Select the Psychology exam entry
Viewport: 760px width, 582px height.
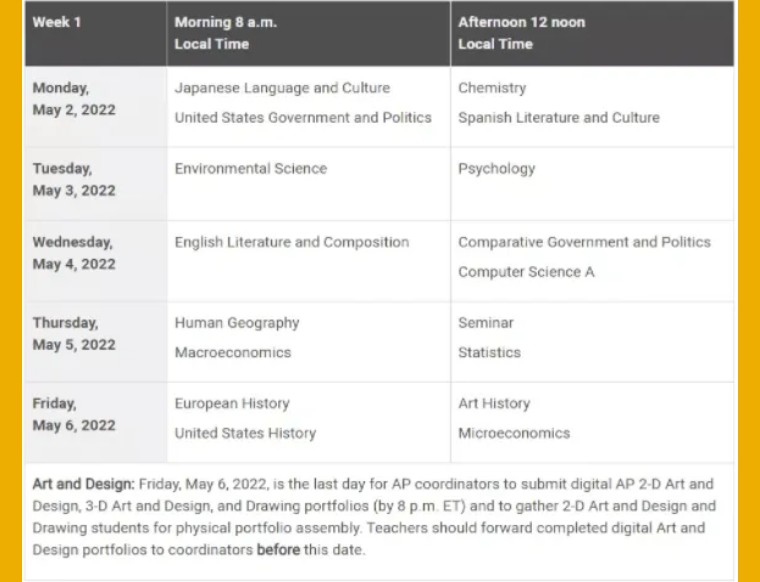(497, 169)
